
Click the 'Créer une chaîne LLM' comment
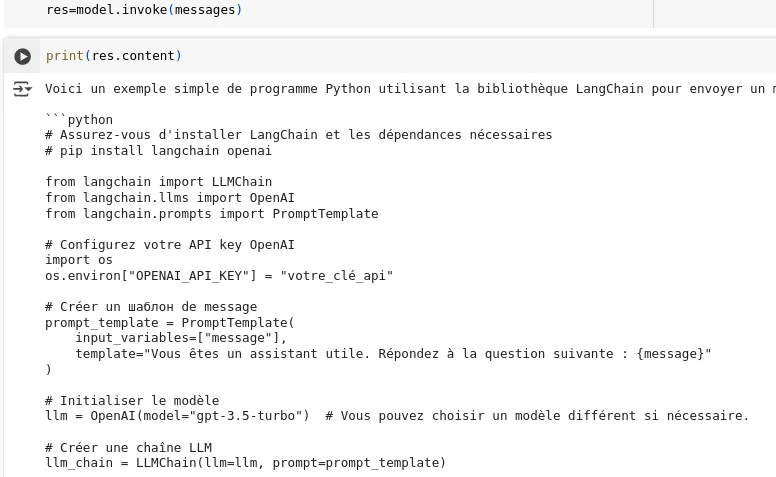[x=128, y=448]
